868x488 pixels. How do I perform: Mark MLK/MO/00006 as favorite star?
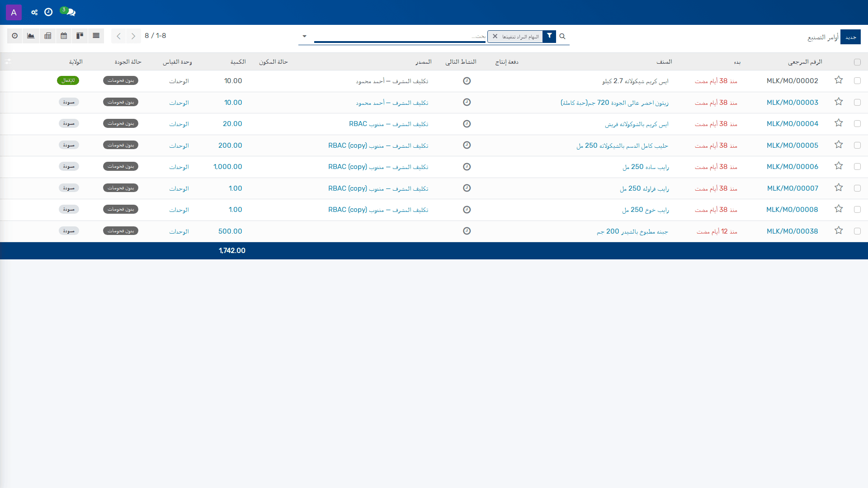click(x=839, y=166)
